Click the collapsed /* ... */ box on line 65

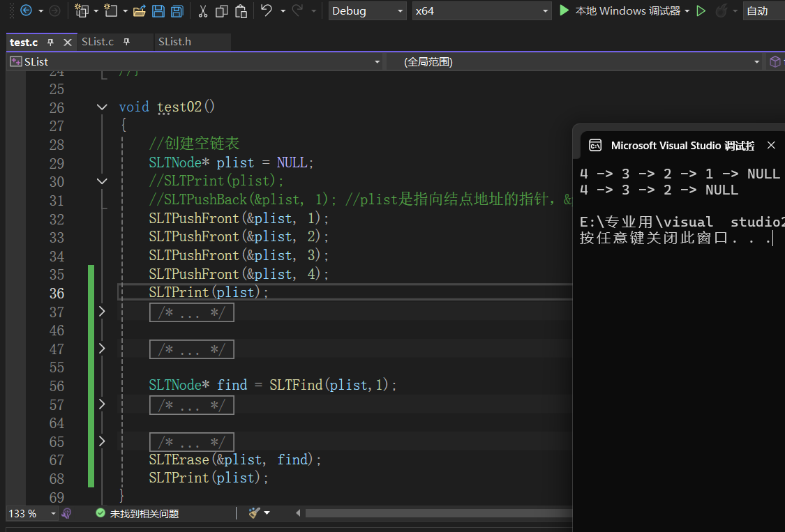tap(192, 443)
